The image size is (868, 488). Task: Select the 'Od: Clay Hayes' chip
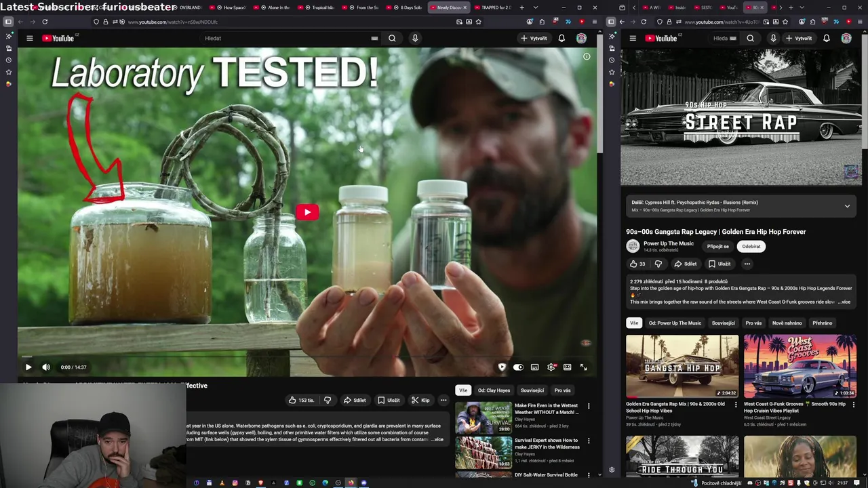(x=494, y=390)
